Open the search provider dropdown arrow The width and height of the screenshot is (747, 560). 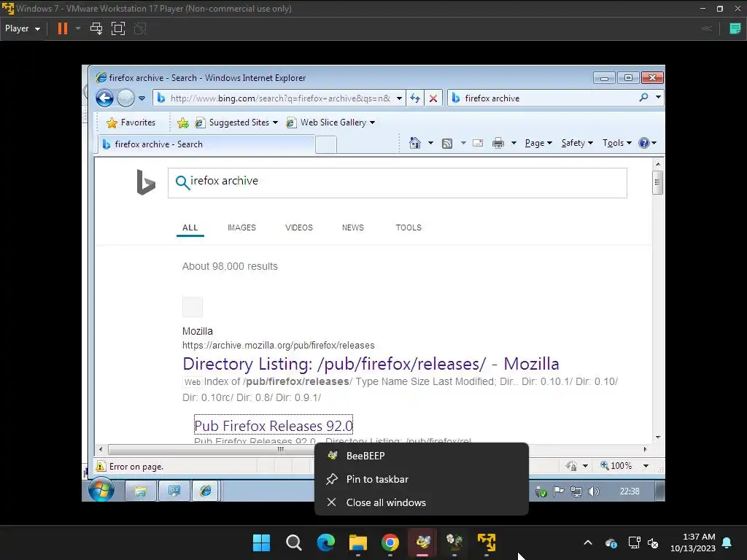pyautogui.click(x=659, y=97)
